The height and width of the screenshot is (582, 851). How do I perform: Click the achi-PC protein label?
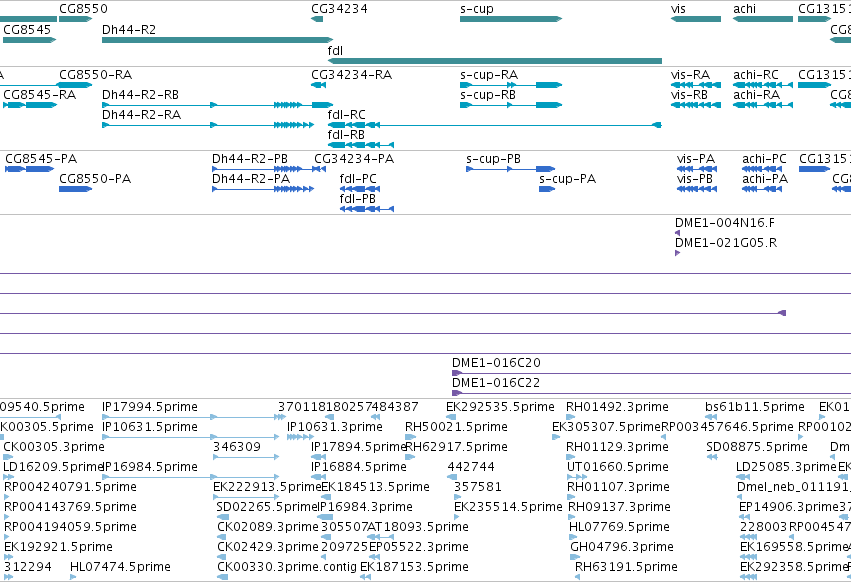(765, 159)
